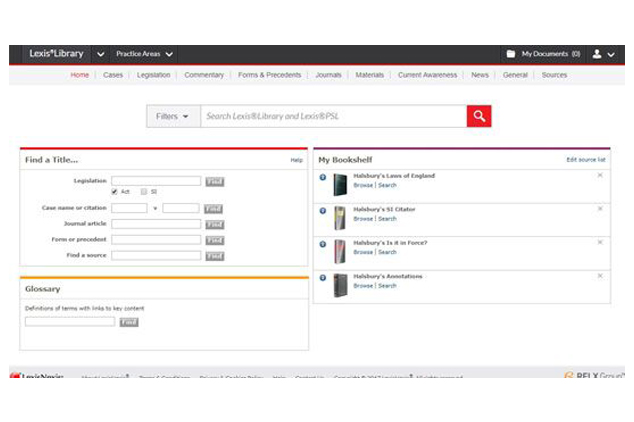Click the red search magnifier button
This screenshot has height=422, width=634.
[x=479, y=116]
